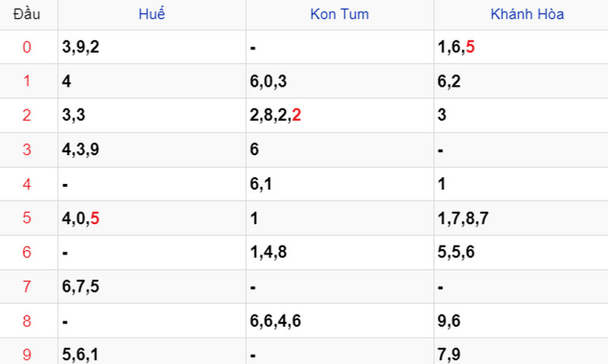
Task: Open the Kon Tum column header link
Action: [x=339, y=14]
